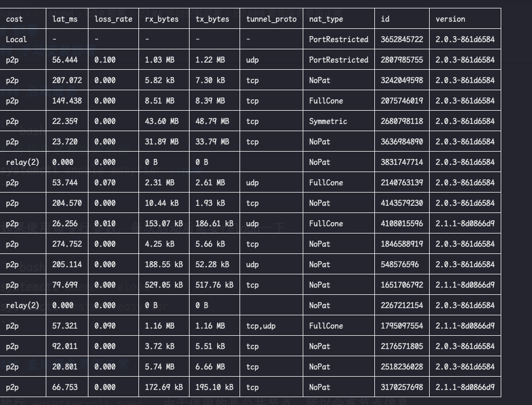Click the lat_ms column header
Image resolution: width=532 pixels, height=405 pixels.
pos(65,19)
